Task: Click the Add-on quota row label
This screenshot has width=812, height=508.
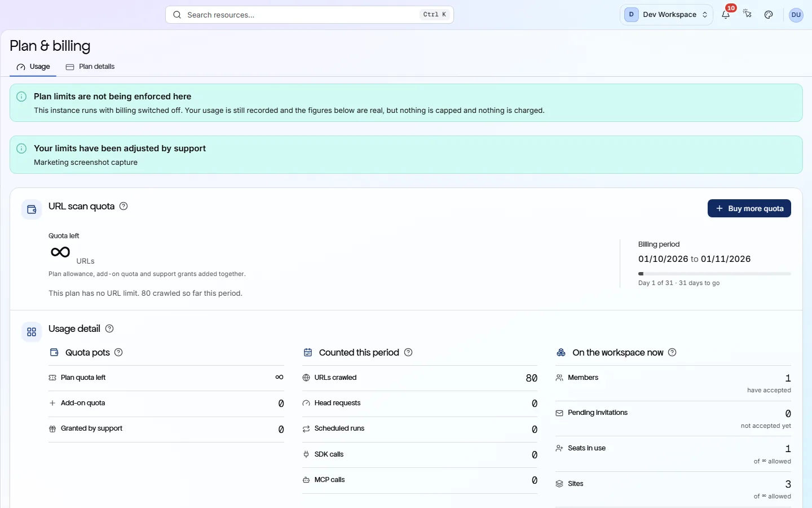Action: (83, 403)
